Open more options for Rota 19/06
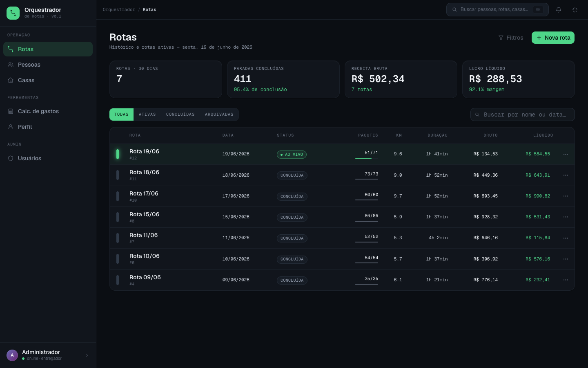Viewport: 588px width, 368px height. click(x=566, y=154)
